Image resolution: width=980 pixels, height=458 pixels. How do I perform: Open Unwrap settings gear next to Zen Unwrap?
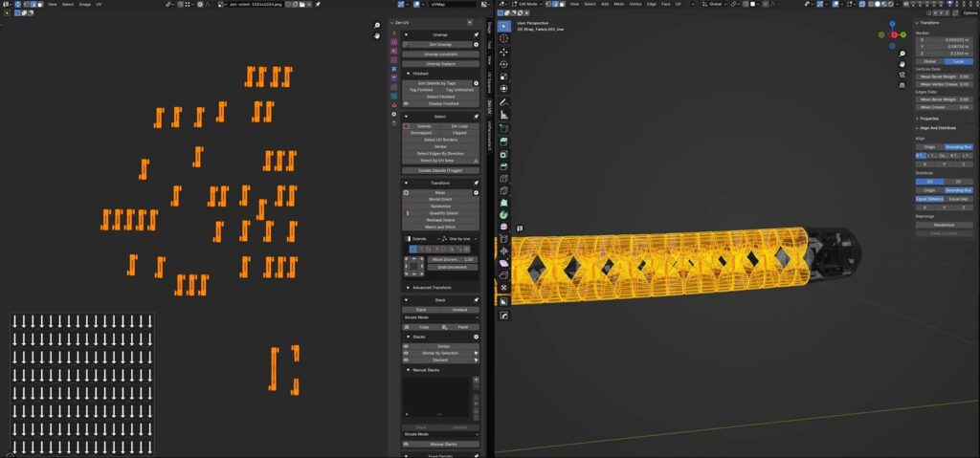tap(476, 45)
